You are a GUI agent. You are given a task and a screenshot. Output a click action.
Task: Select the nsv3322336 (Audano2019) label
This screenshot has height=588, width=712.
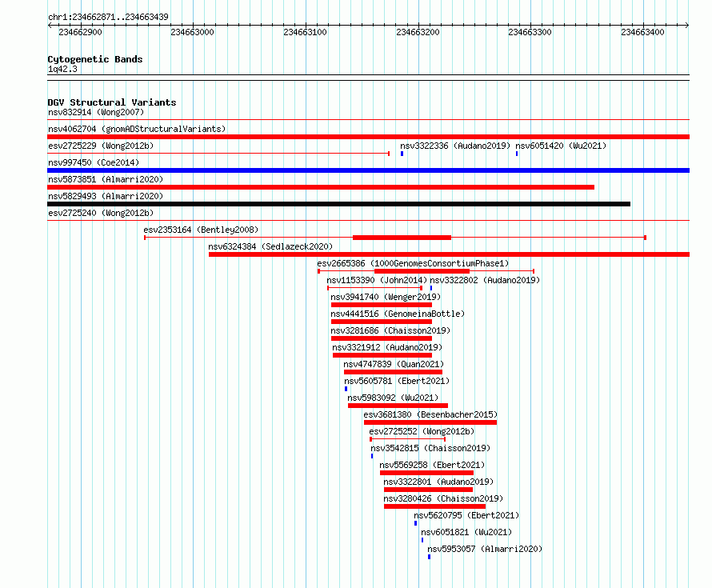455,146
